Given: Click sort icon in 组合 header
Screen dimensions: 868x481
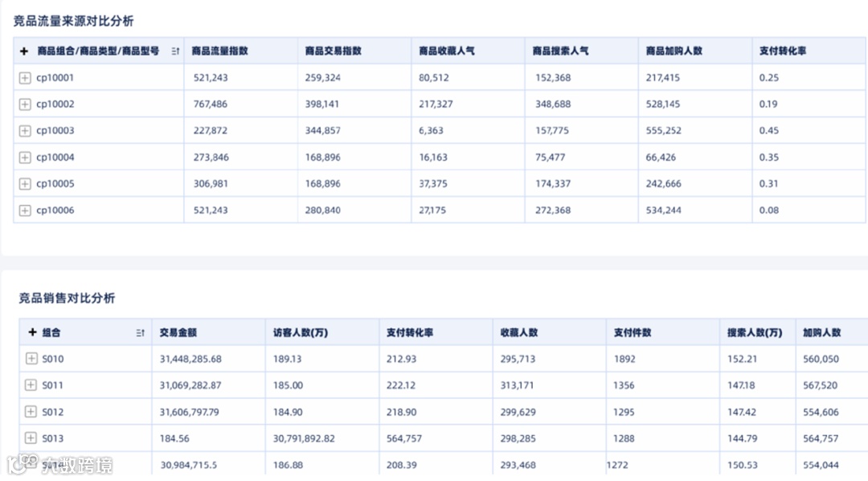Looking at the screenshot, I should pos(141,333).
